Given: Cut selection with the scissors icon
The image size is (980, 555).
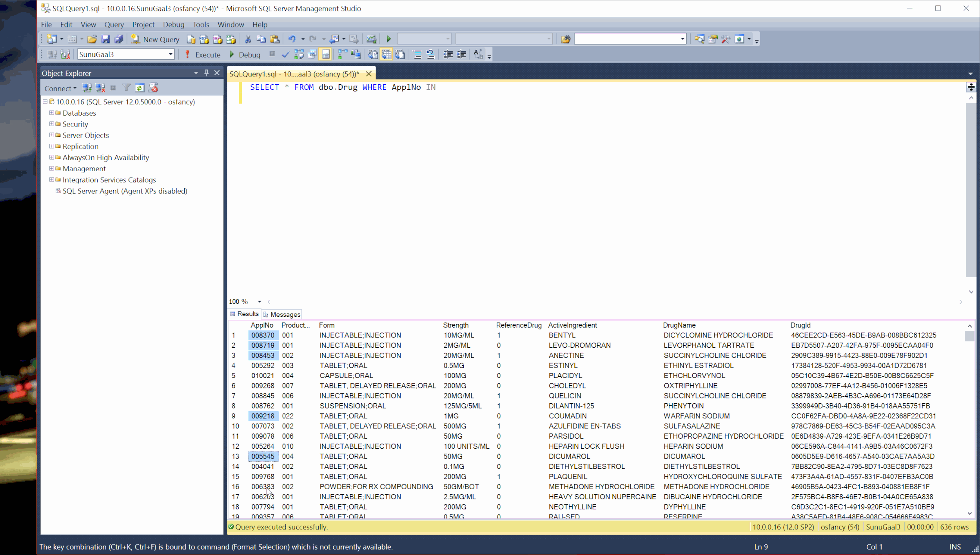Looking at the screenshot, I should click(248, 39).
